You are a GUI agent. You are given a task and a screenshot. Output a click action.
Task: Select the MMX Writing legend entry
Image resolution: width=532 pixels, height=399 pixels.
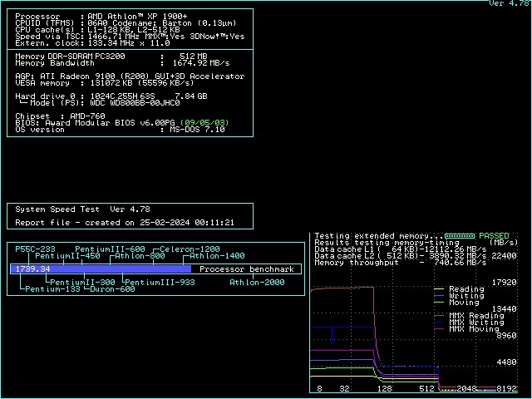tap(475, 323)
